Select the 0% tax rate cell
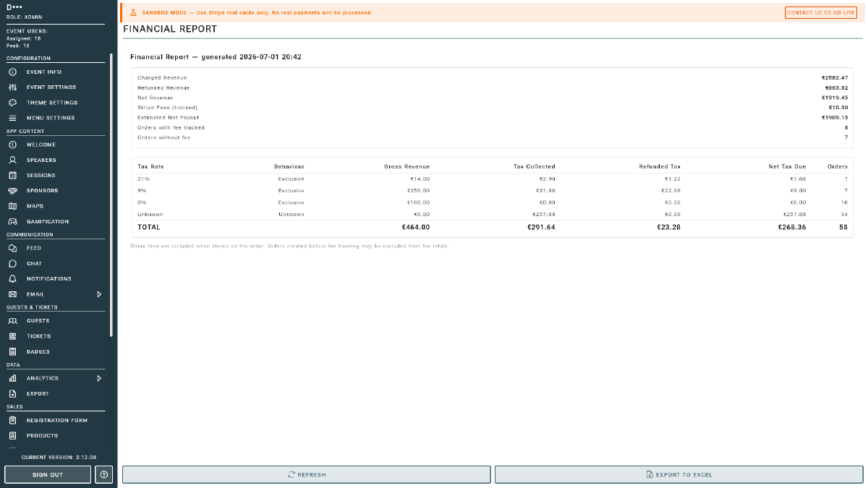Image resolution: width=868 pixels, height=488 pixels. [141, 202]
